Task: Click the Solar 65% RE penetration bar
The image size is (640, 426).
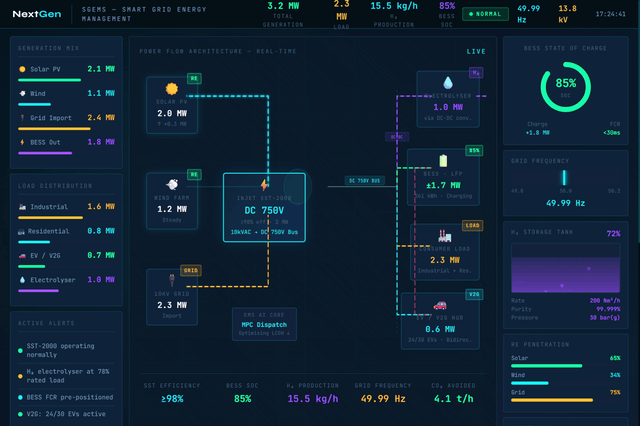Action: 547,366
